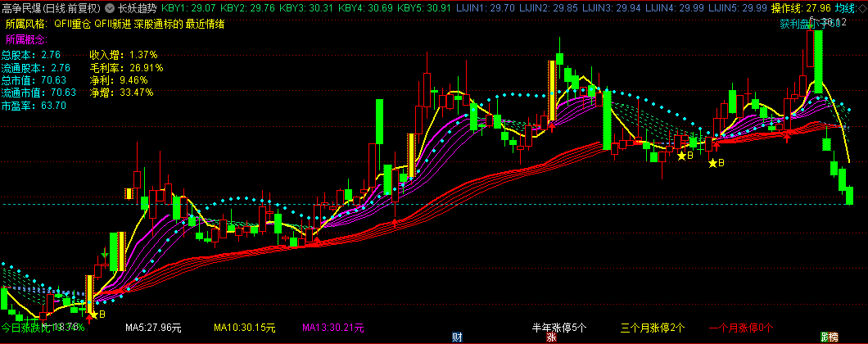The width and height of the screenshot is (868, 344).
Task: Select the KBY2: 29.76 indicator value
Action: click(247, 9)
